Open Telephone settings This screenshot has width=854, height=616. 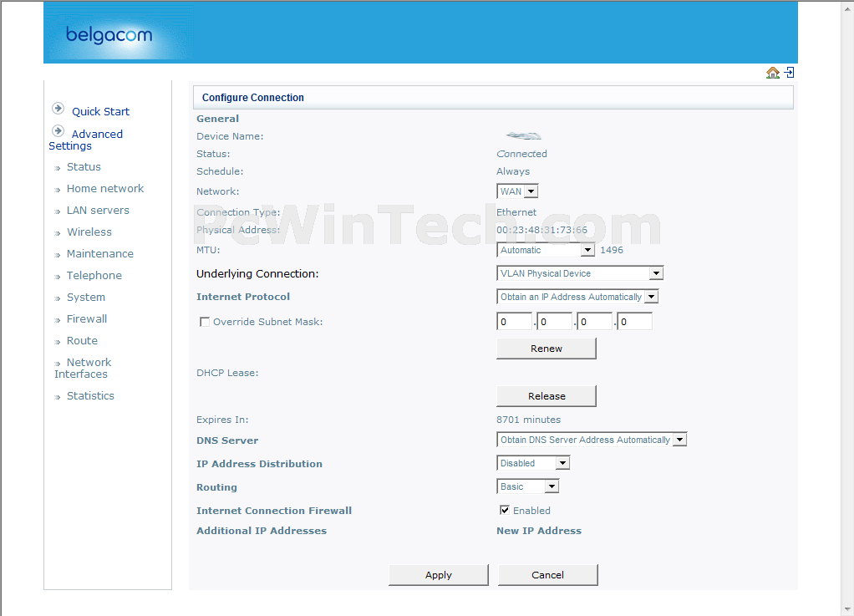click(94, 276)
